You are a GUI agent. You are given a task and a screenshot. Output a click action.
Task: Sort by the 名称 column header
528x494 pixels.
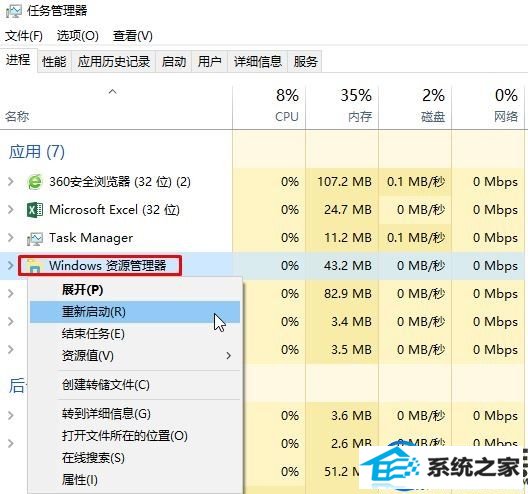[x=116, y=107]
